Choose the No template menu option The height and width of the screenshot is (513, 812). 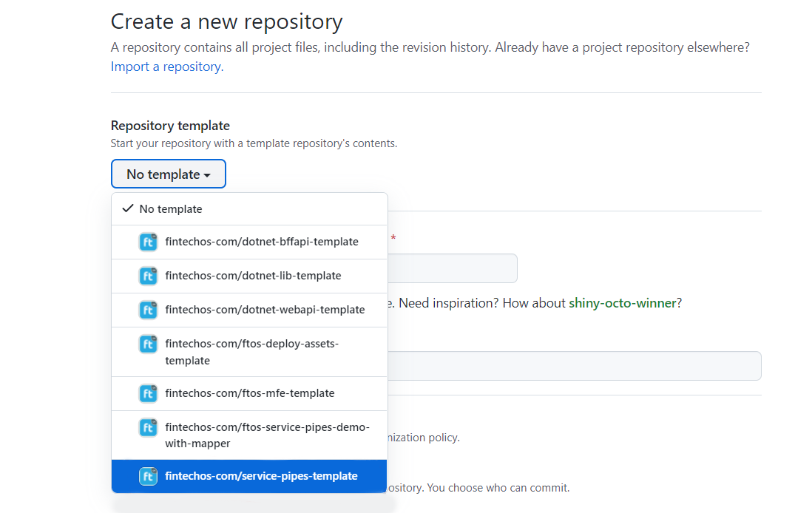tap(171, 209)
